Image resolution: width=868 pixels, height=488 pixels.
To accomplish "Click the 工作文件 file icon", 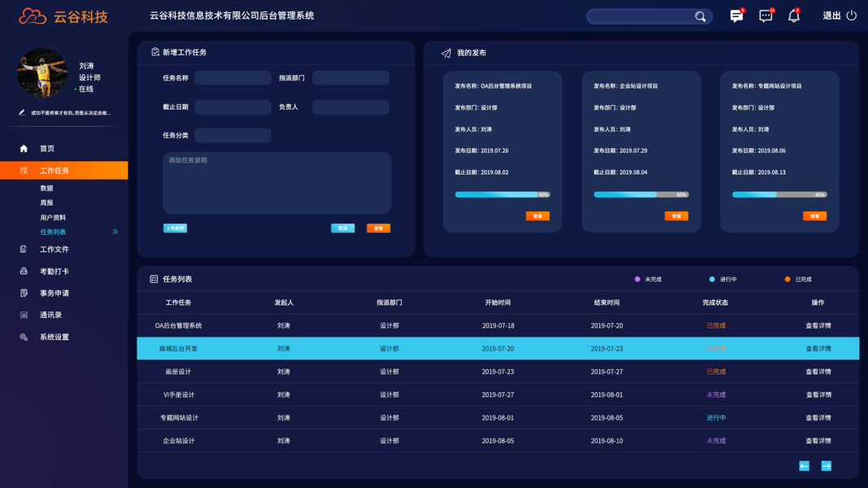I will pos(24,249).
